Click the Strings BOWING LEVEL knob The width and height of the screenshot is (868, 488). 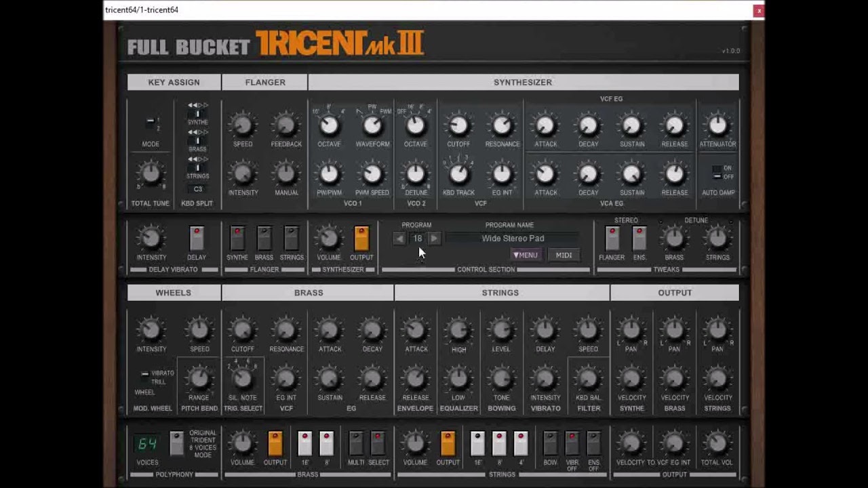502,330
